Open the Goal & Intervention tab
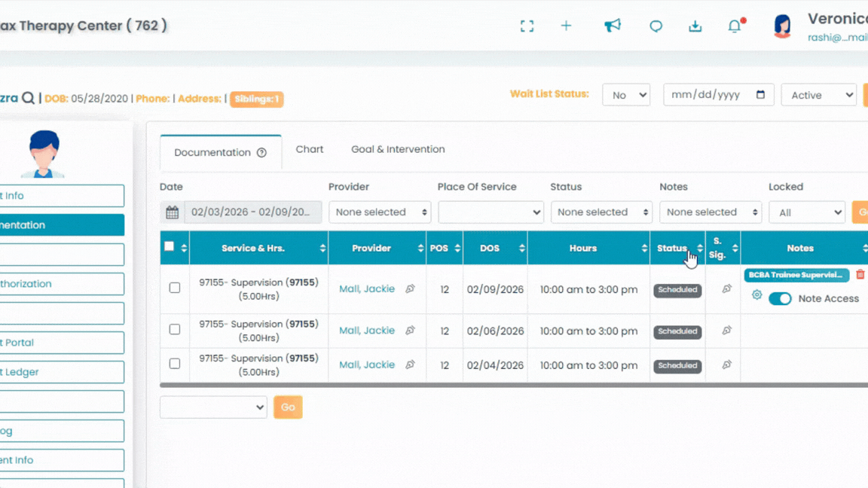Screen dimensions: 868x488 pyautogui.click(x=398, y=149)
